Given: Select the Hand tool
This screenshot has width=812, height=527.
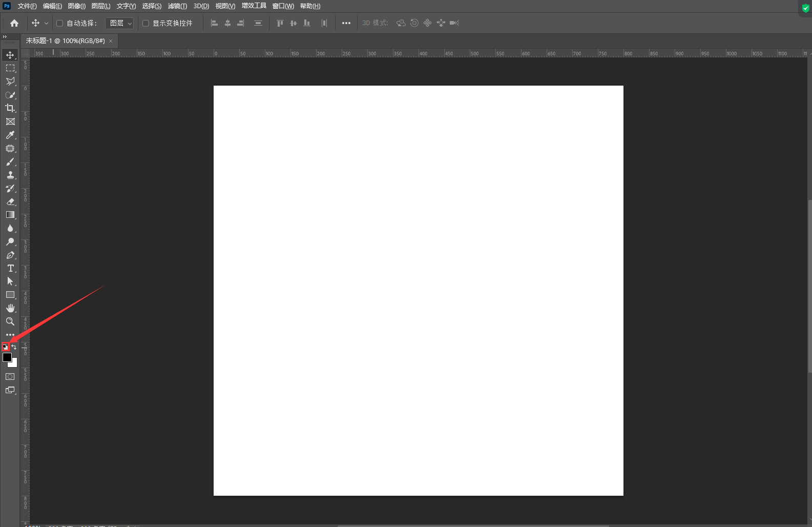Looking at the screenshot, I should (10, 308).
